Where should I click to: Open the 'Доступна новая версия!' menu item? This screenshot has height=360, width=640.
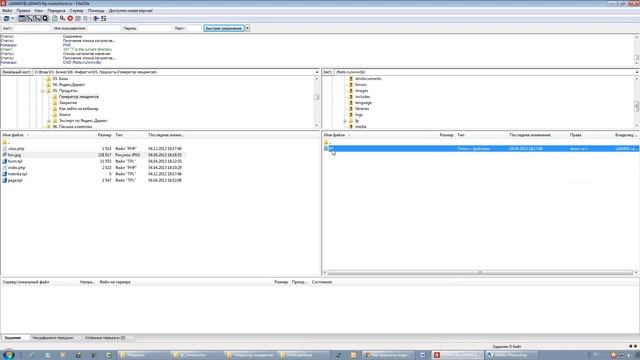pyautogui.click(x=131, y=11)
